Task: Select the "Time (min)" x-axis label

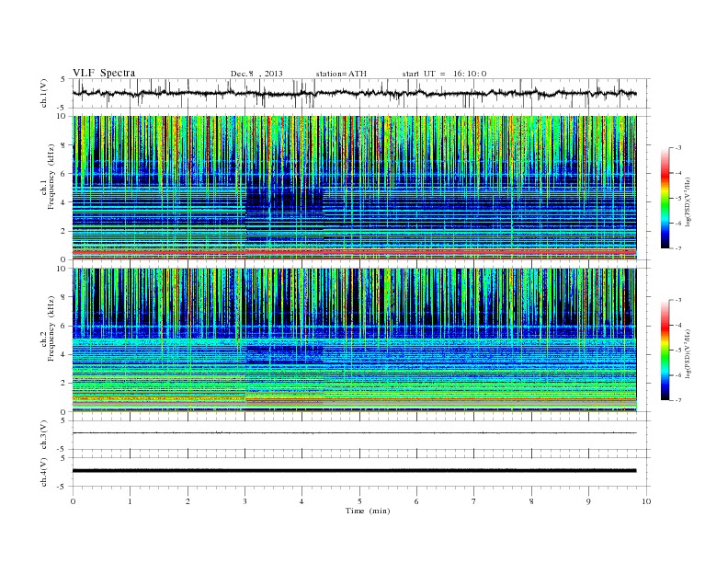Action: (x=368, y=511)
